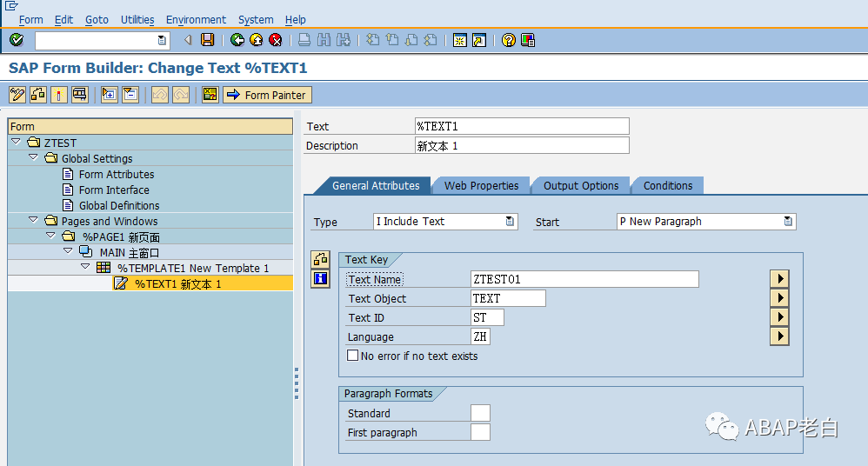Toggle the Field List on/off icon
Screen dimensions: 868x466
point(210,95)
